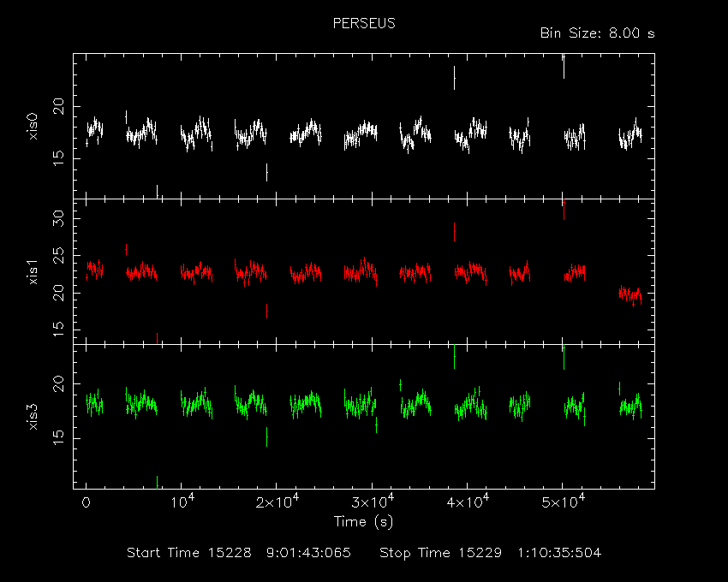Click the xis1 y-axis label
Image resolution: width=728 pixels, height=582 pixels.
33,271
